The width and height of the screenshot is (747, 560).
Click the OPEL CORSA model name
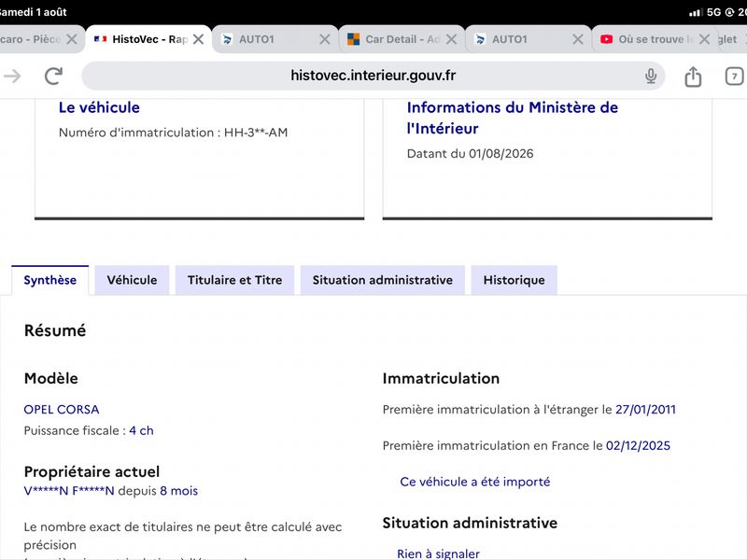click(x=62, y=410)
